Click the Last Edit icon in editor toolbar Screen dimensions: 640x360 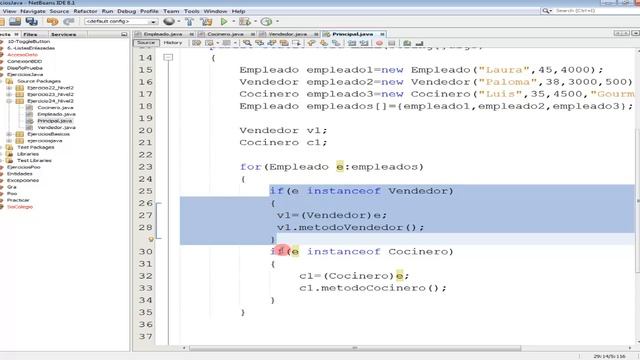point(196,43)
